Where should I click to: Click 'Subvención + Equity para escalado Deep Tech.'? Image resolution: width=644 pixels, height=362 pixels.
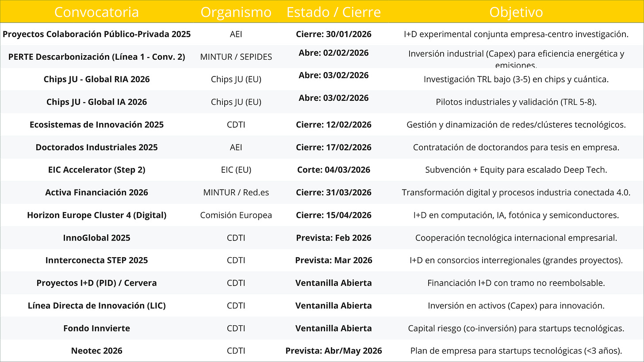(x=516, y=170)
